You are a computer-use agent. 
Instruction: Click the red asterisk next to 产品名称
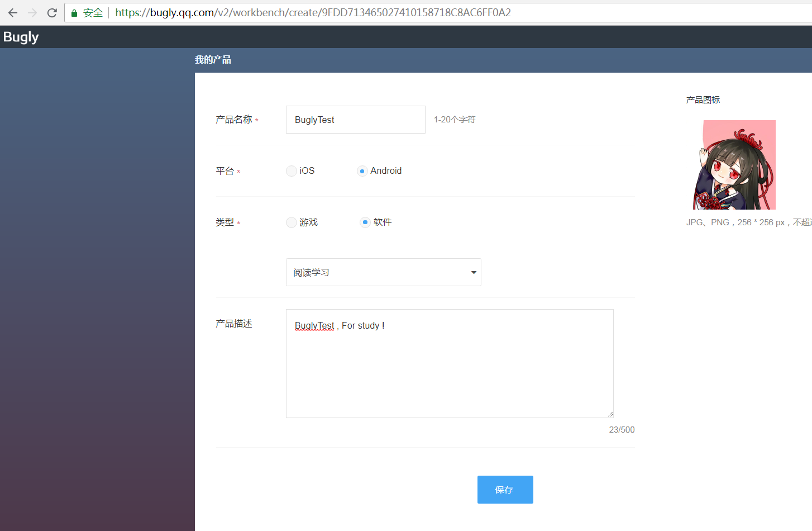coord(256,120)
